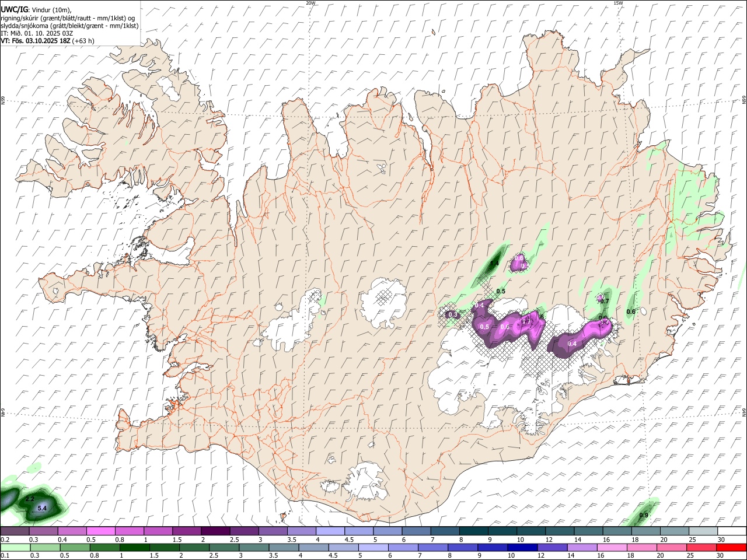Click the 'UWC/IG' title text
Screen dimensions: 747x560
coord(14,9)
